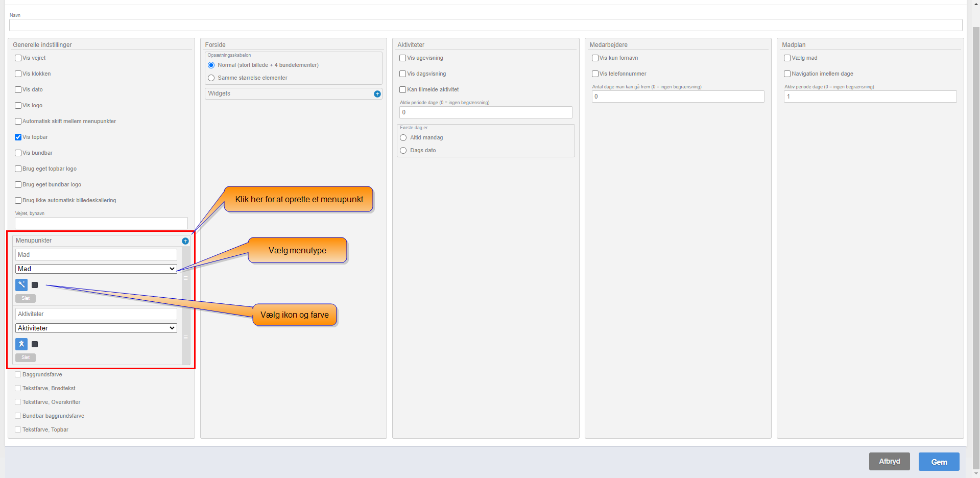Pick the dark color swatch for Aktiviteter
The height and width of the screenshot is (478, 980).
[35, 344]
